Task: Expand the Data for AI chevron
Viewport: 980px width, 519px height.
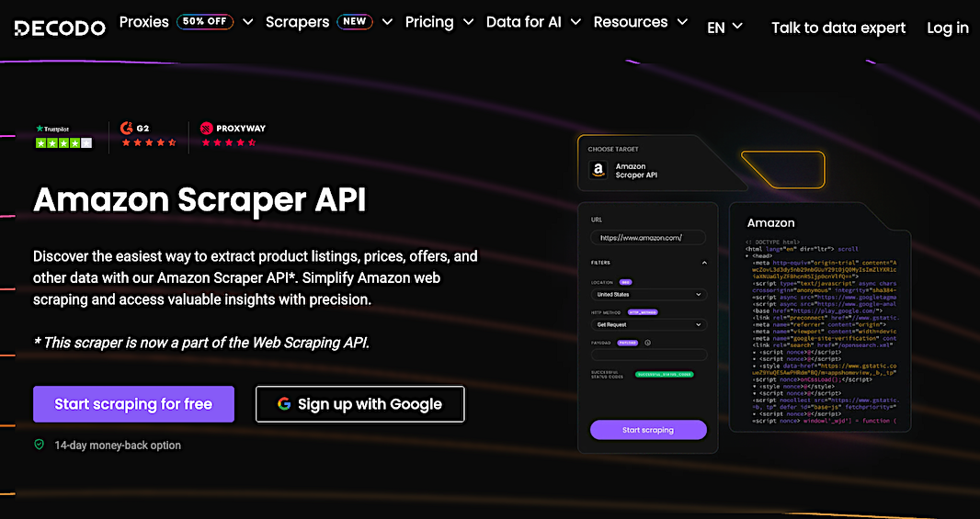Action: (575, 22)
